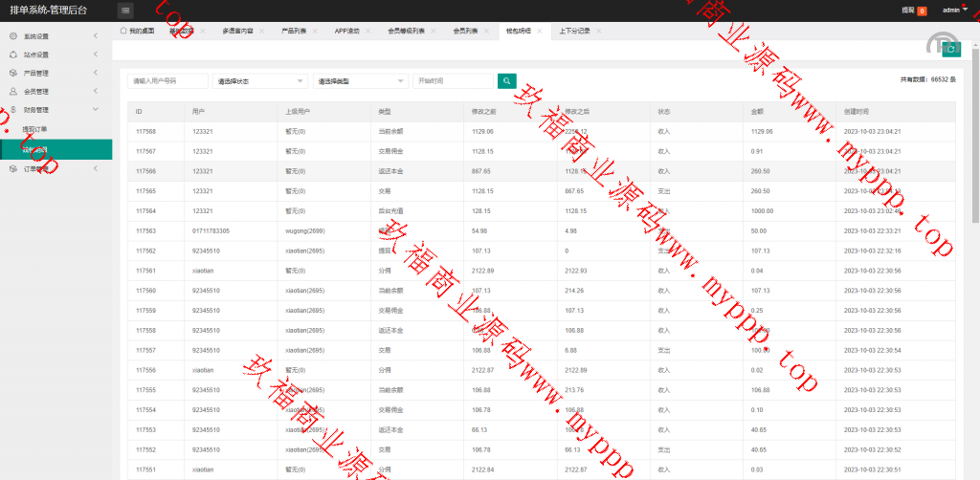Click the 站点设置 sidebar icon
Image resolution: width=980 pixels, height=480 pixels.
coord(13,55)
